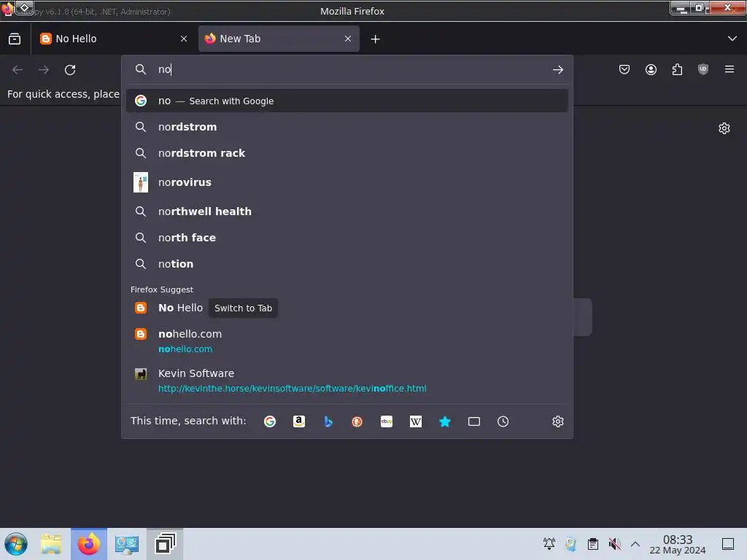Click the clipboard tray icon
747x560 pixels.
click(592, 543)
